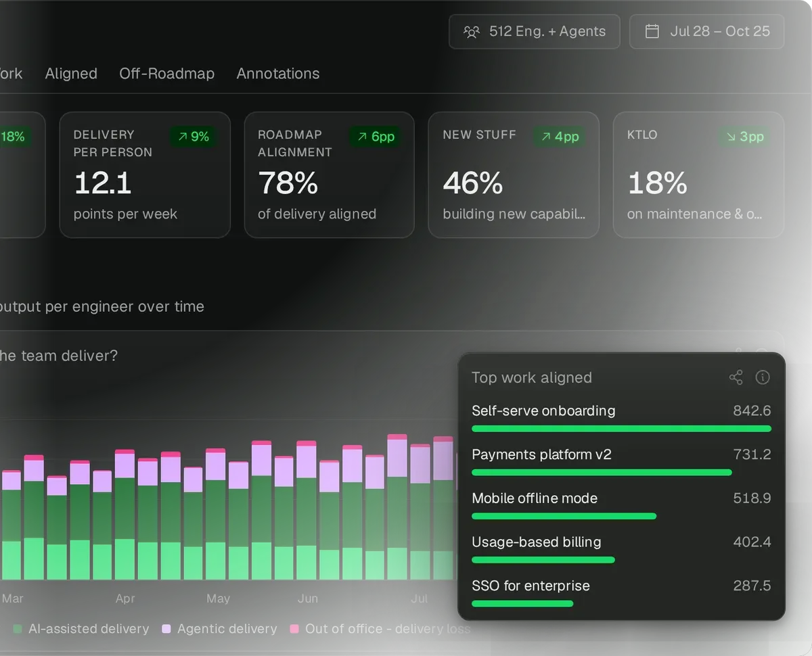Image resolution: width=812 pixels, height=656 pixels.
Task: Click the 402.4 value
Action: [x=752, y=542]
